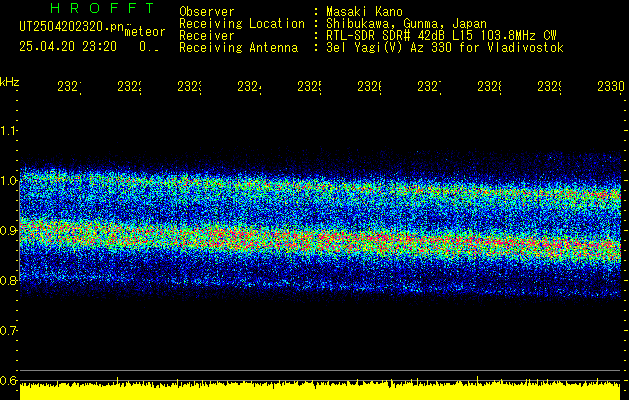Click the "Receiving Location" field label
Image resolution: width=629 pixels, height=400 pixels.
click(x=242, y=24)
